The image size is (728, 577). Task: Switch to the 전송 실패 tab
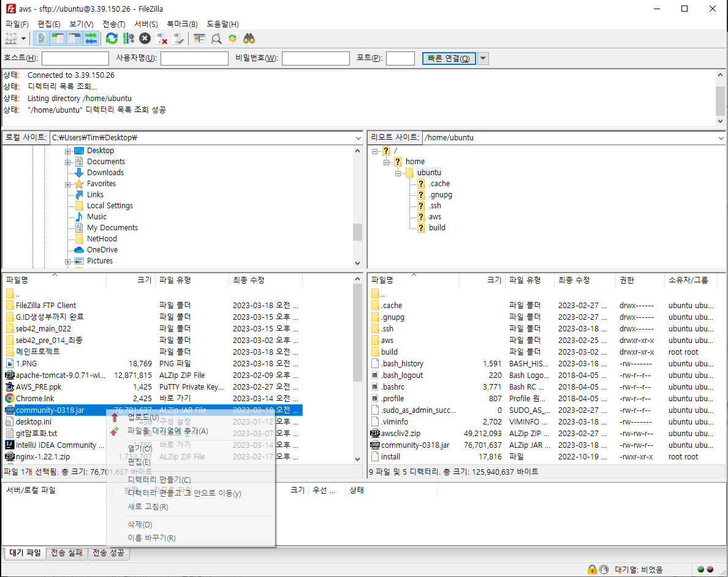66,553
